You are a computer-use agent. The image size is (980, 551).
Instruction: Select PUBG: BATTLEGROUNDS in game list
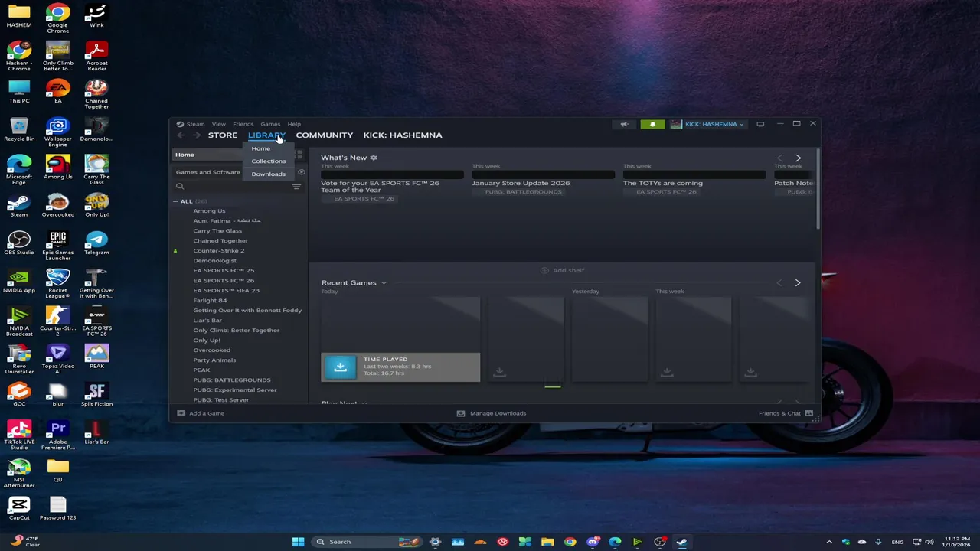point(232,380)
